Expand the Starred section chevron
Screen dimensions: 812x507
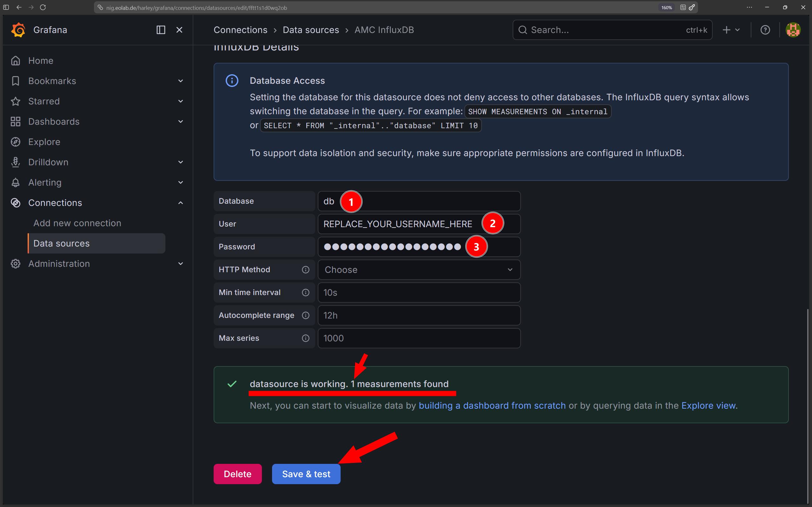(x=180, y=101)
